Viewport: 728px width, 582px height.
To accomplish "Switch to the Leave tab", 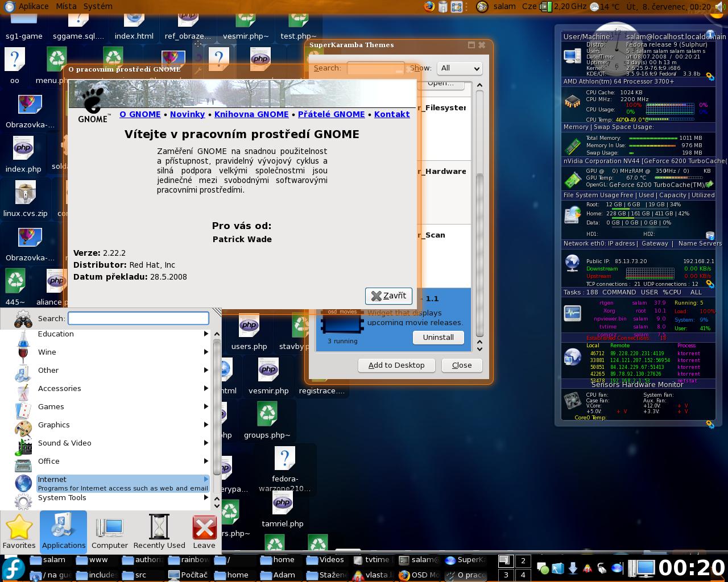I will tap(204, 532).
